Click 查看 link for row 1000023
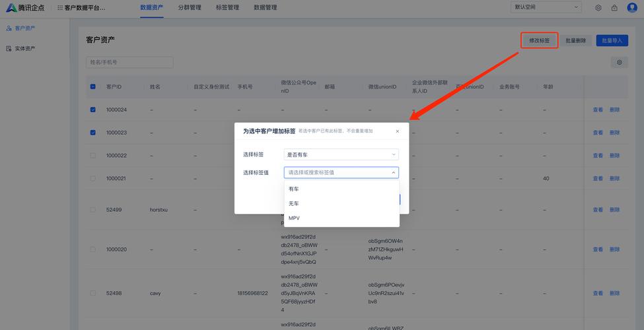Screen dimensions: 644x330 598,133
